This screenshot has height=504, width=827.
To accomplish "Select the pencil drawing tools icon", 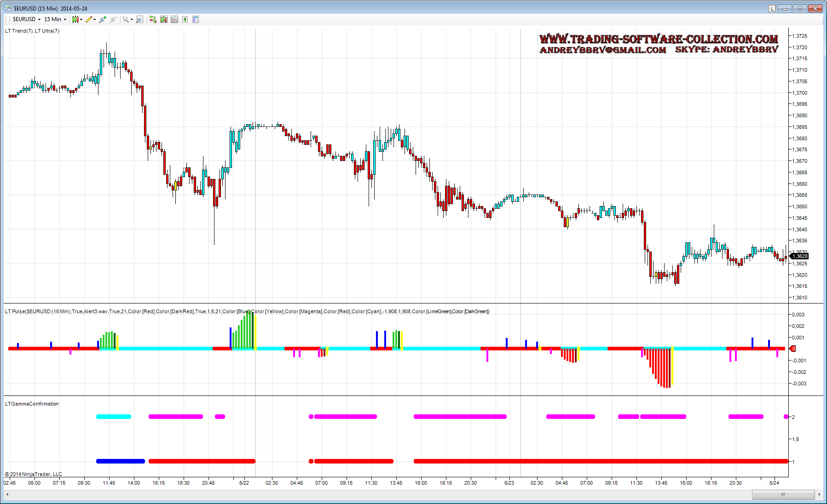I will pyautogui.click(x=89, y=19).
